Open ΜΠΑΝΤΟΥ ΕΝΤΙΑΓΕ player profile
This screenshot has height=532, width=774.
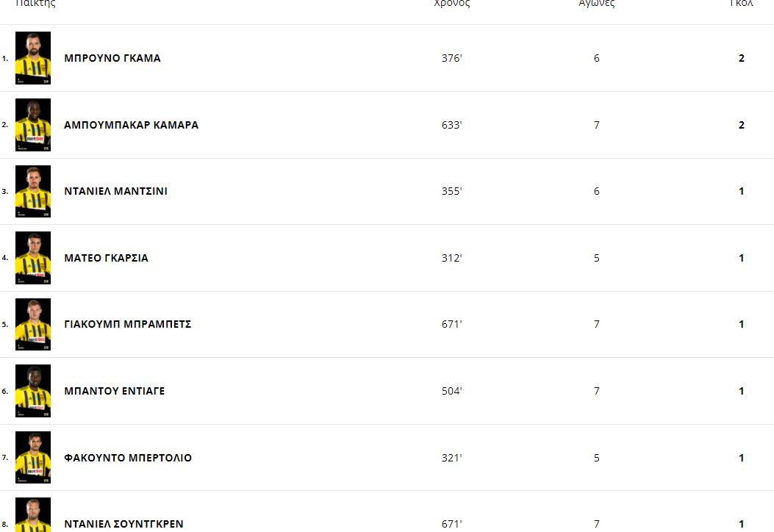pos(115,391)
